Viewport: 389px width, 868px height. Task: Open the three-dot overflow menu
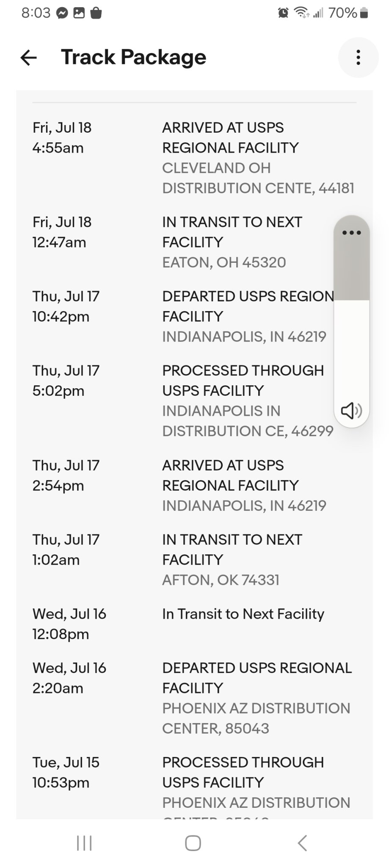point(358,58)
